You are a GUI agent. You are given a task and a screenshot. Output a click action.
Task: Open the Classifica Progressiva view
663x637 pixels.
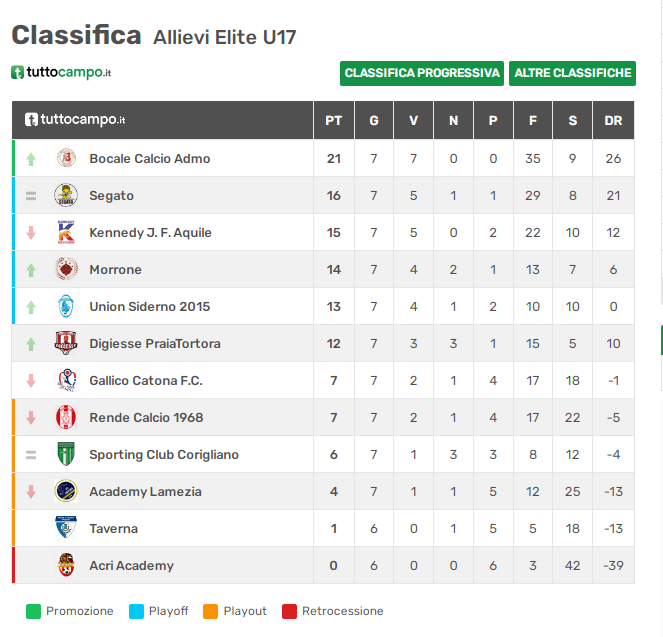(x=422, y=73)
